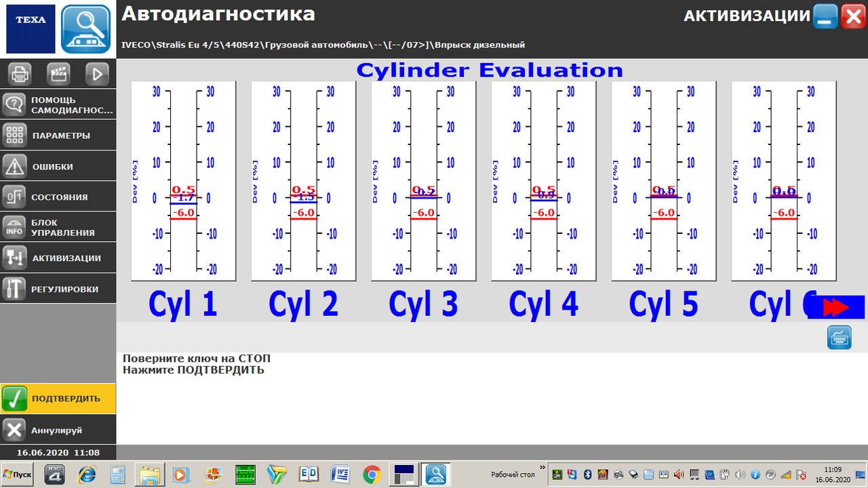Click the TEXA logo
Screen dimensions: 868x488
[31, 30]
